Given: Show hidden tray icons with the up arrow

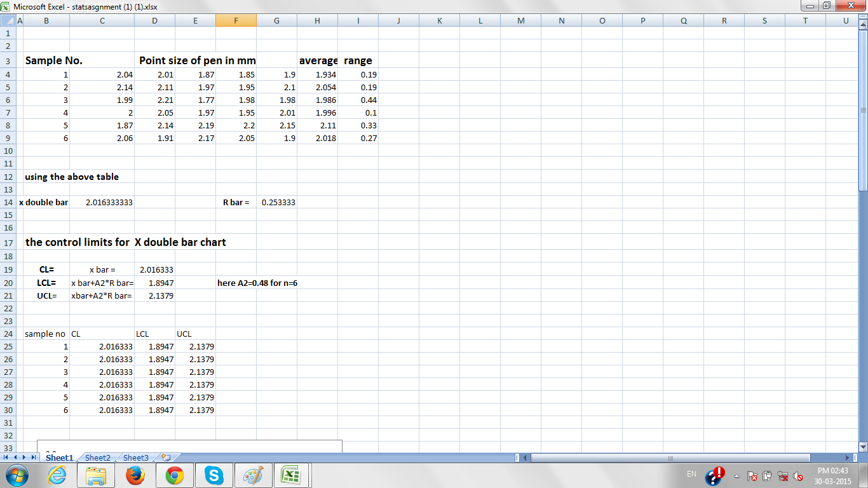Looking at the screenshot, I should point(737,476).
